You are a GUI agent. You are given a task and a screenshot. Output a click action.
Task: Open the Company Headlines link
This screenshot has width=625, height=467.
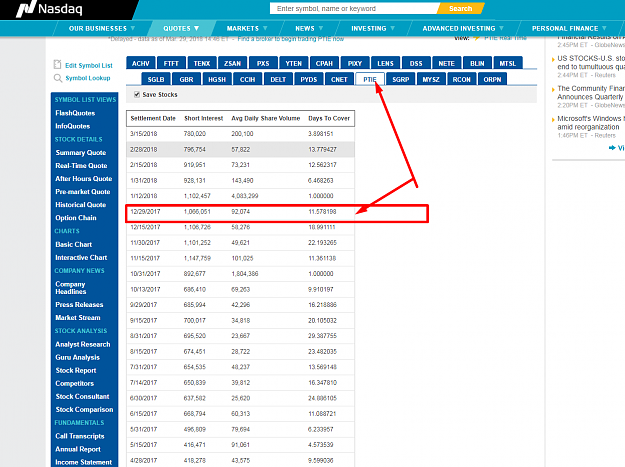coord(71,288)
